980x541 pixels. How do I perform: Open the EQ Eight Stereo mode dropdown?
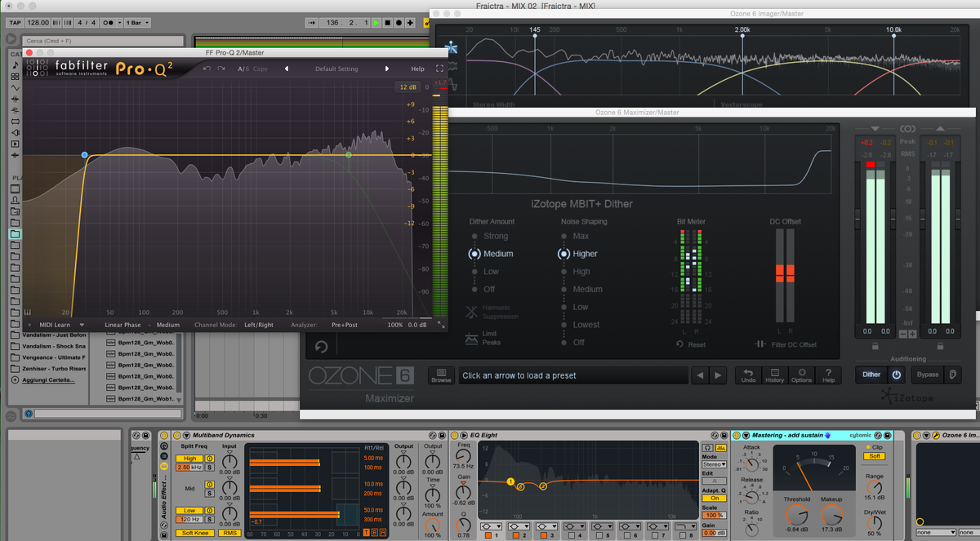[x=714, y=464]
